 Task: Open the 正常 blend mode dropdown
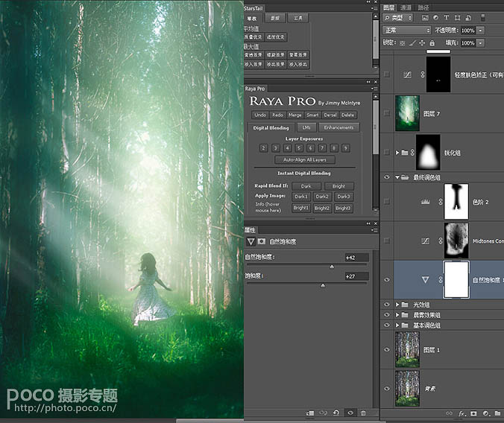click(x=406, y=31)
